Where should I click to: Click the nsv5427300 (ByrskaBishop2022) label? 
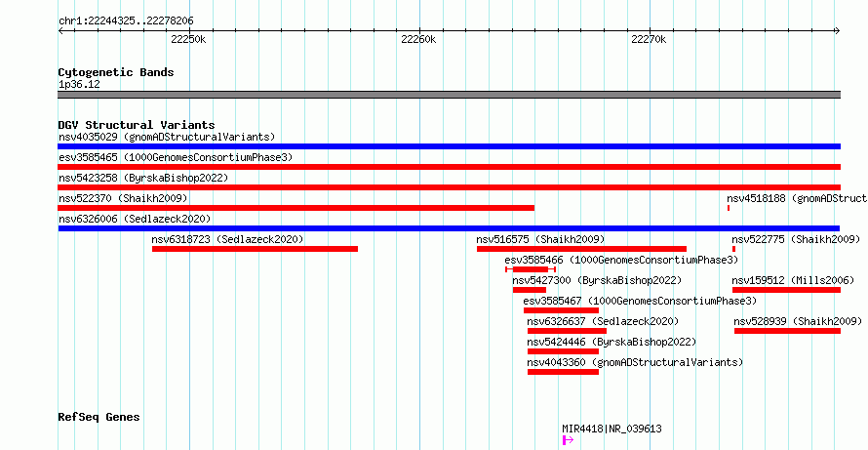coord(597,280)
